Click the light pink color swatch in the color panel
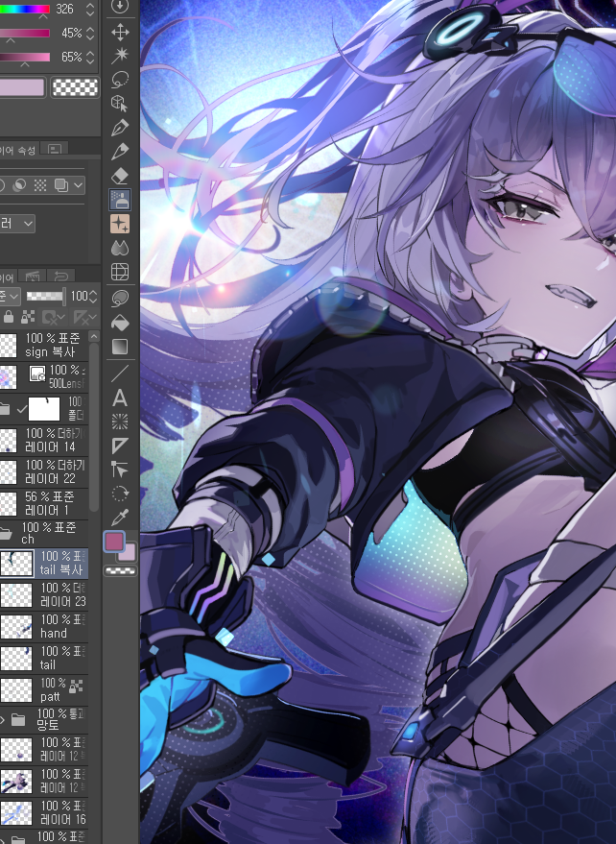 tap(21, 86)
